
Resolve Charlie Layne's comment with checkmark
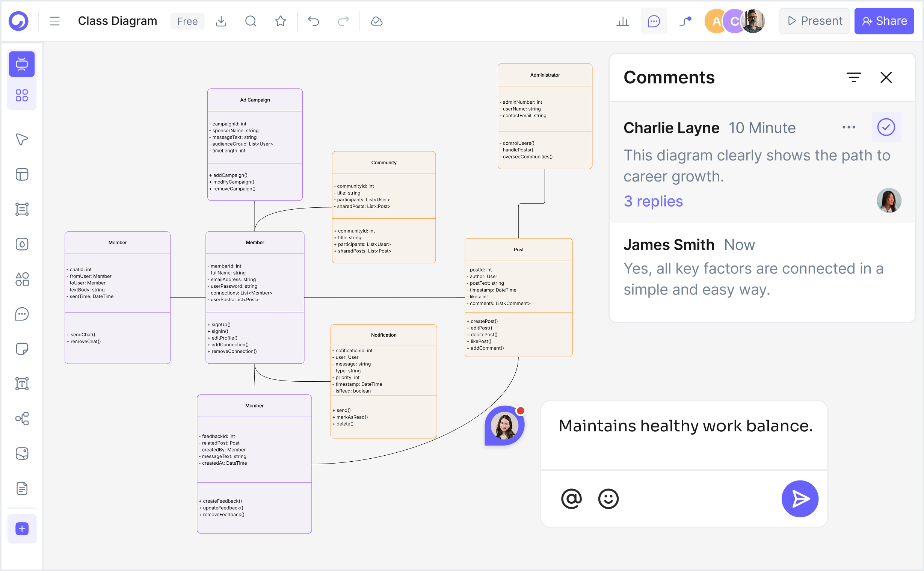tap(886, 127)
